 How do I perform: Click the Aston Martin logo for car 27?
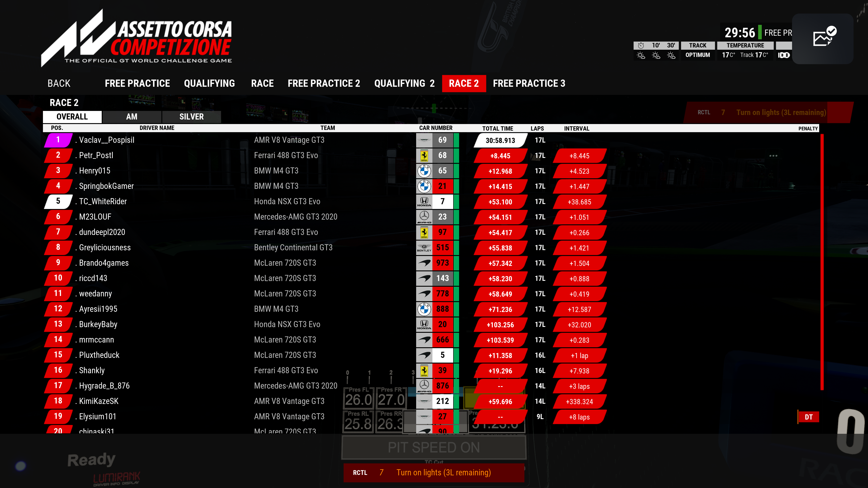424,417
